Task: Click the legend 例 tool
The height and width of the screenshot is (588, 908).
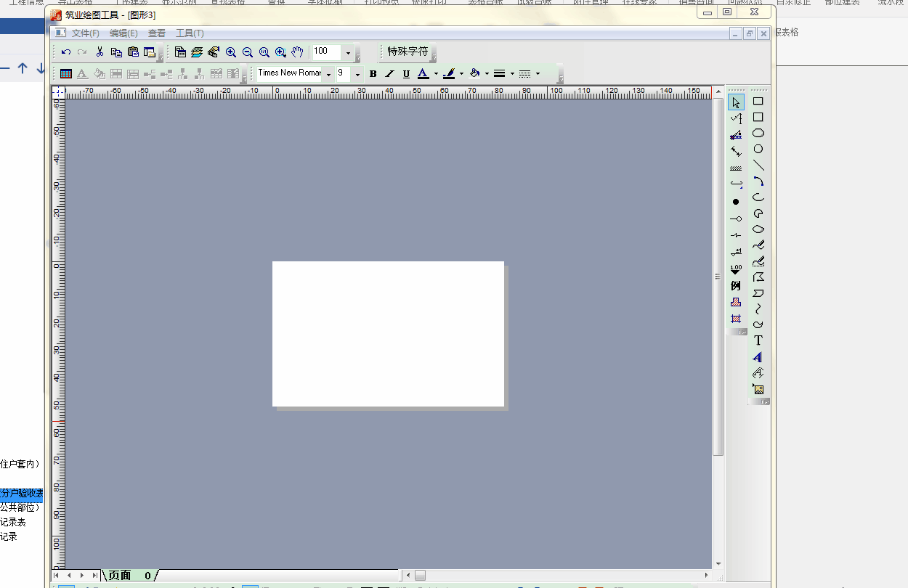Action: pos(736,286)
